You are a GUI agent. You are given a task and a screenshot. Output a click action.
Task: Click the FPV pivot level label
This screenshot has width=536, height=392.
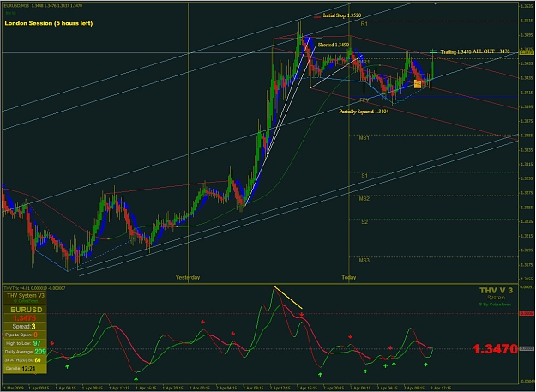tap(364, 100)
